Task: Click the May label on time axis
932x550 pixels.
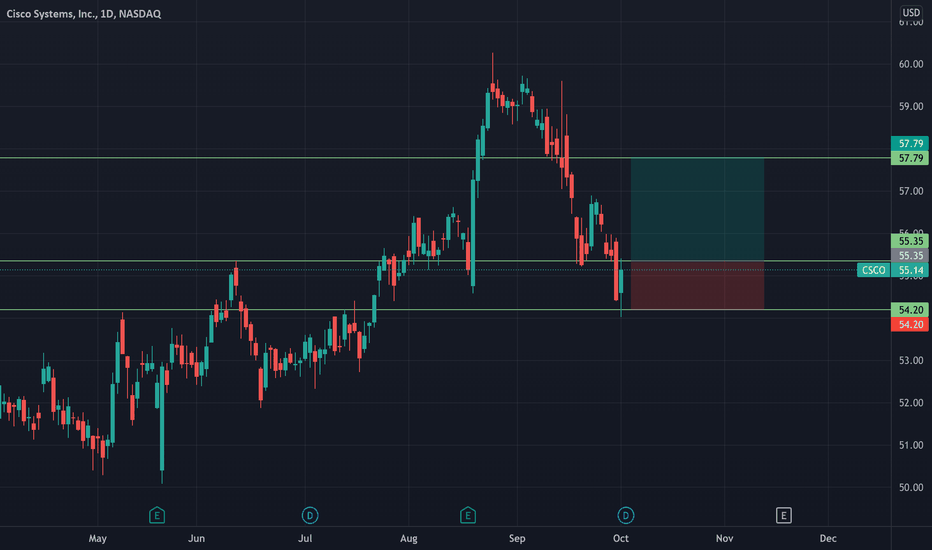Action: point(97,538)
